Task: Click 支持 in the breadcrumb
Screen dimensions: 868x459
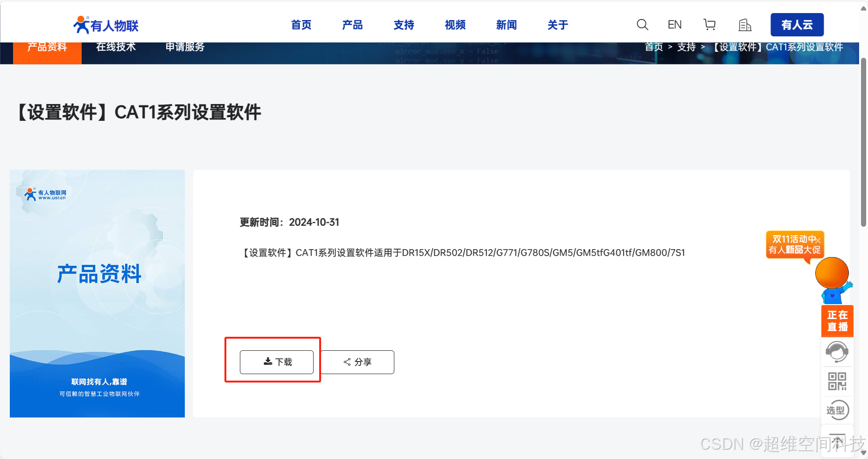Action: click(686, 47)
